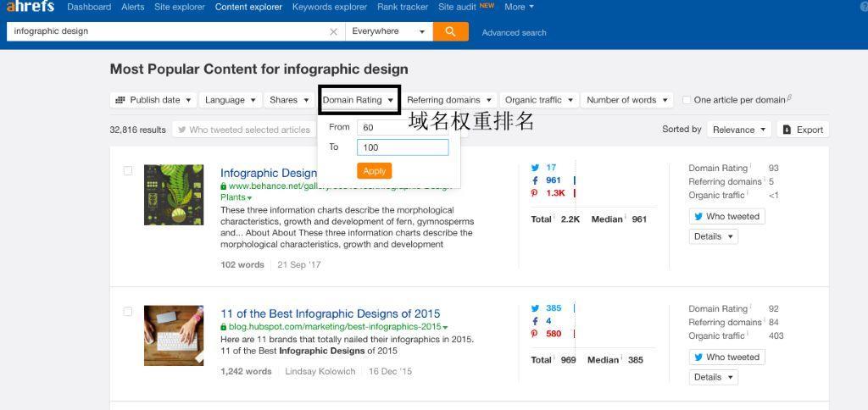Viewport: 868px width, 410px height.
Task: Click Facebook share icon for first result
Action: point(535,180)
